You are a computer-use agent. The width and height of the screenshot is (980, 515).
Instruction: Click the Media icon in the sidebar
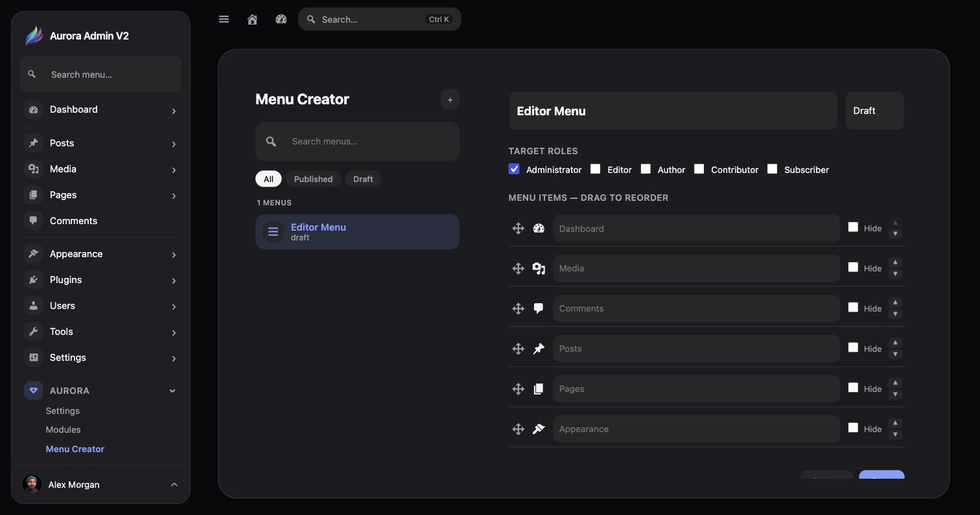34,169
